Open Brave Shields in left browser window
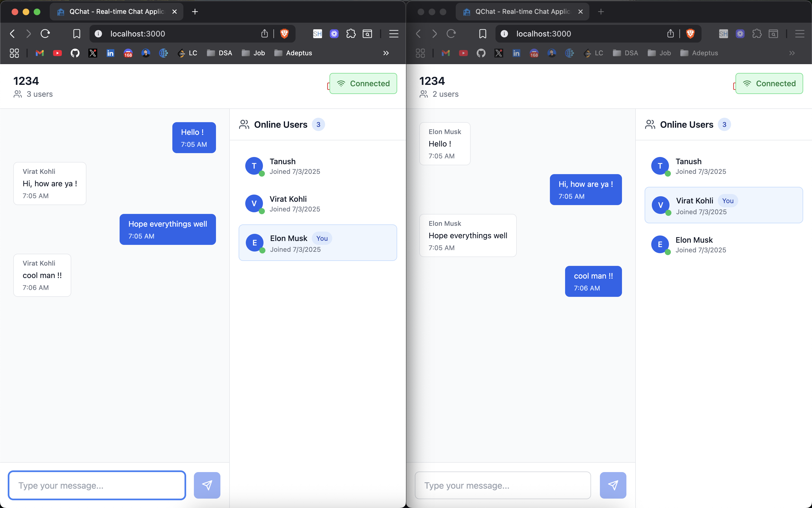 click(x=284, y=34)
